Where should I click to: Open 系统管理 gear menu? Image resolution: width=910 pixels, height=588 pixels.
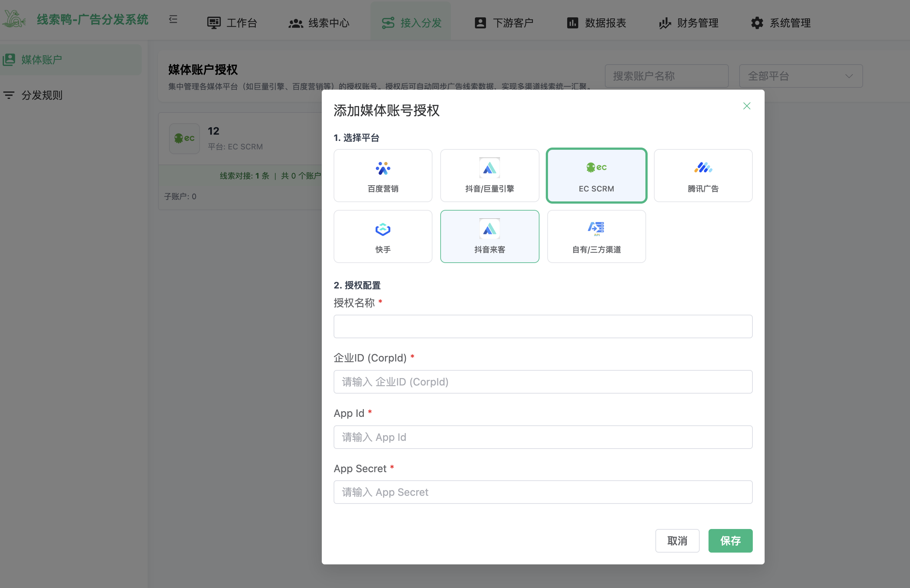780,23
